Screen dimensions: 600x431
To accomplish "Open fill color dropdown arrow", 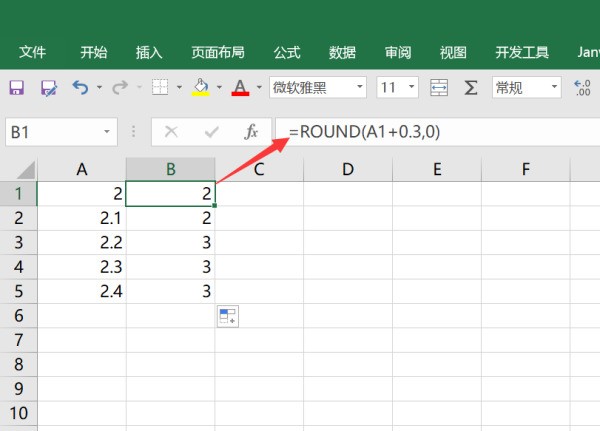I will pos(219,87).
